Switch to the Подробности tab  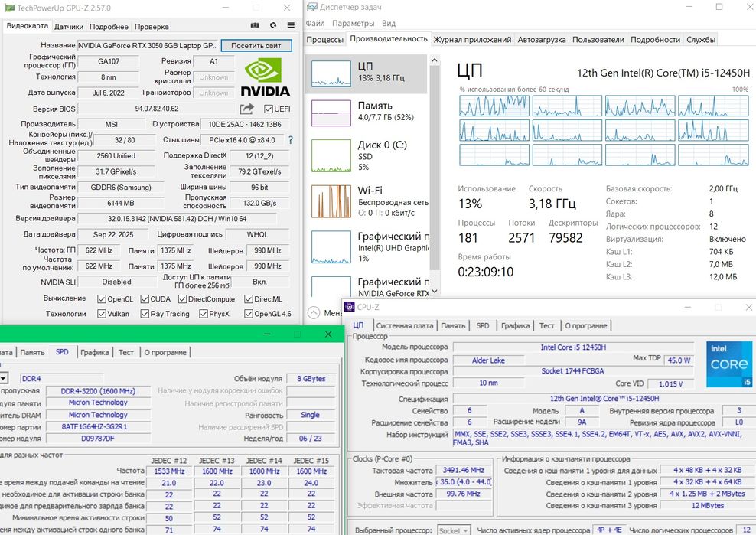(655, 40)
